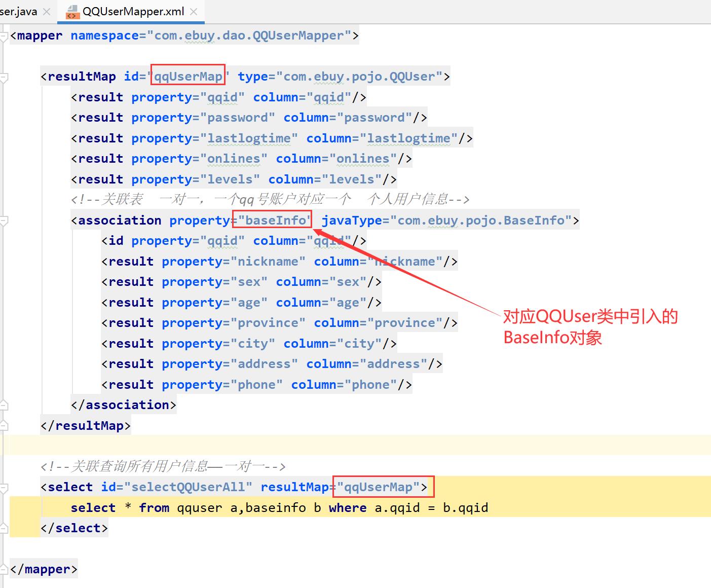Close the ser.java tab

[x=47, y=12]
